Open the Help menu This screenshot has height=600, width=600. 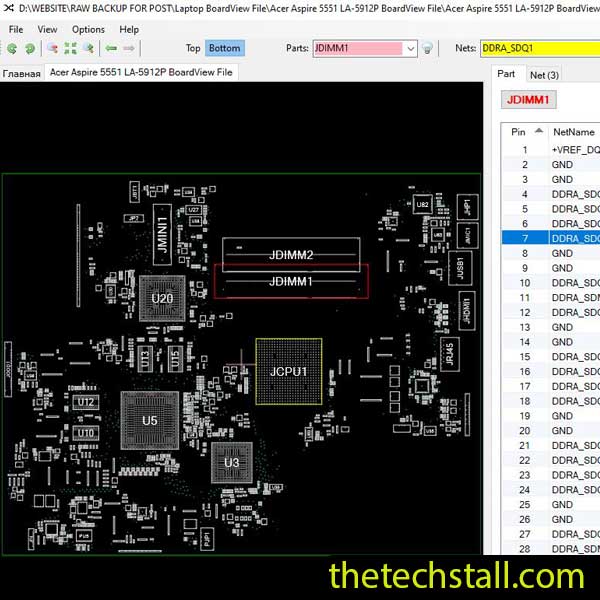tap(129, 29)
